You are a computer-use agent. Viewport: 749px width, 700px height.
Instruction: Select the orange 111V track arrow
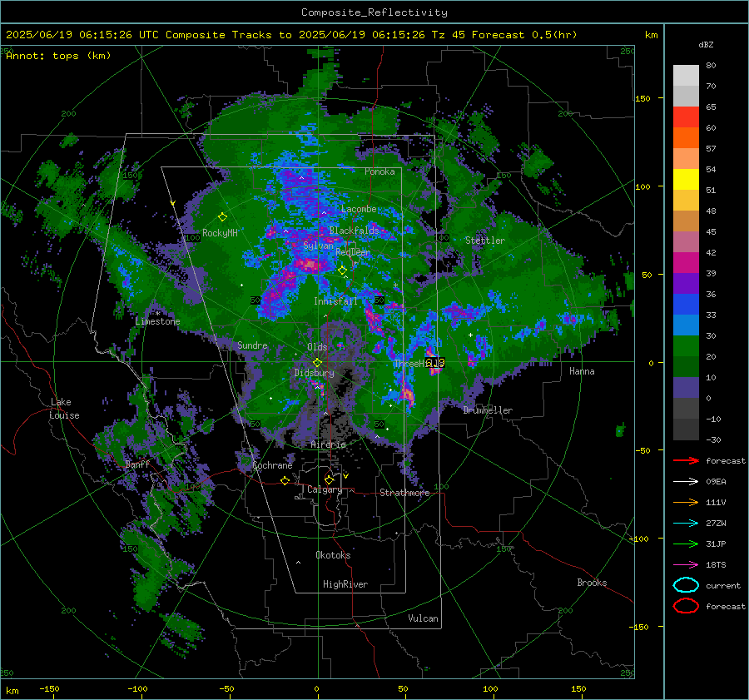pos(686,502)
